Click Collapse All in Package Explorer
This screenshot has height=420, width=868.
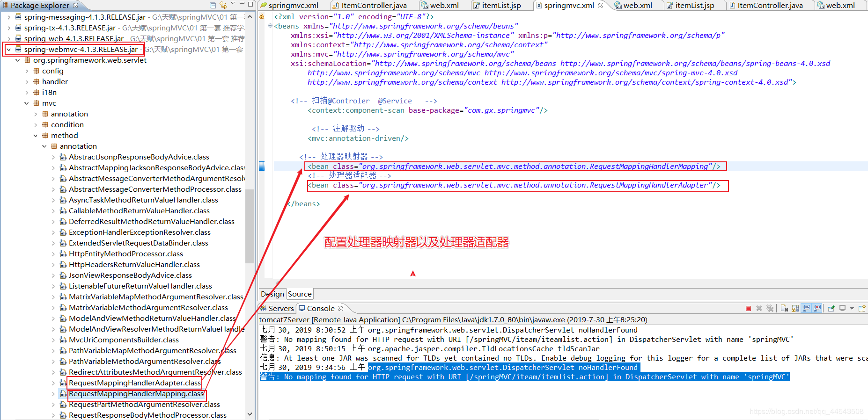213,5
